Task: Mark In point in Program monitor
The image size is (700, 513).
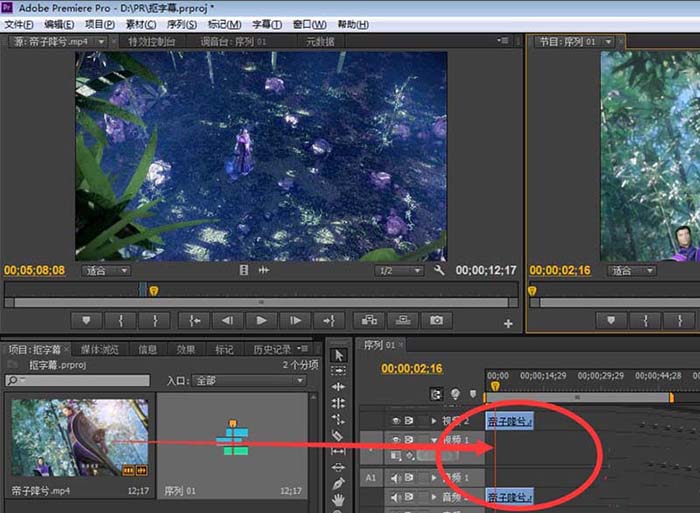Action: click(x=646, y=321)
